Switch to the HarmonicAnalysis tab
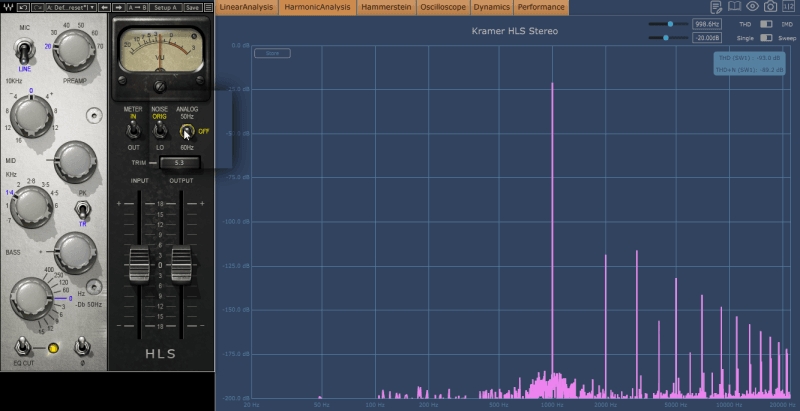Viewport: 800px width, 411px height. coord(317,7)
